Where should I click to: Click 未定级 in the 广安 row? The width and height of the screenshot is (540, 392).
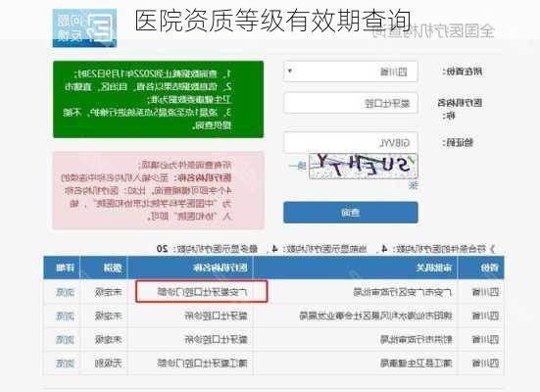coord(109,292)
